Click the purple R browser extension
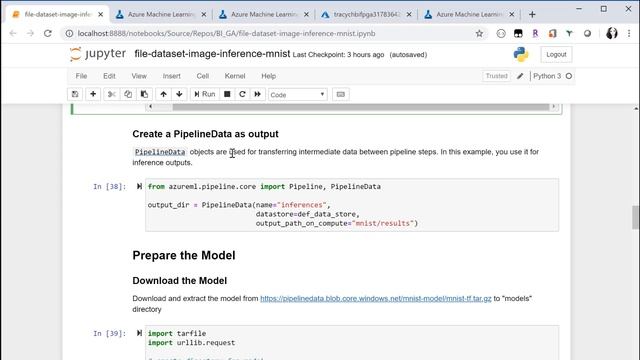 click(535, 33)
